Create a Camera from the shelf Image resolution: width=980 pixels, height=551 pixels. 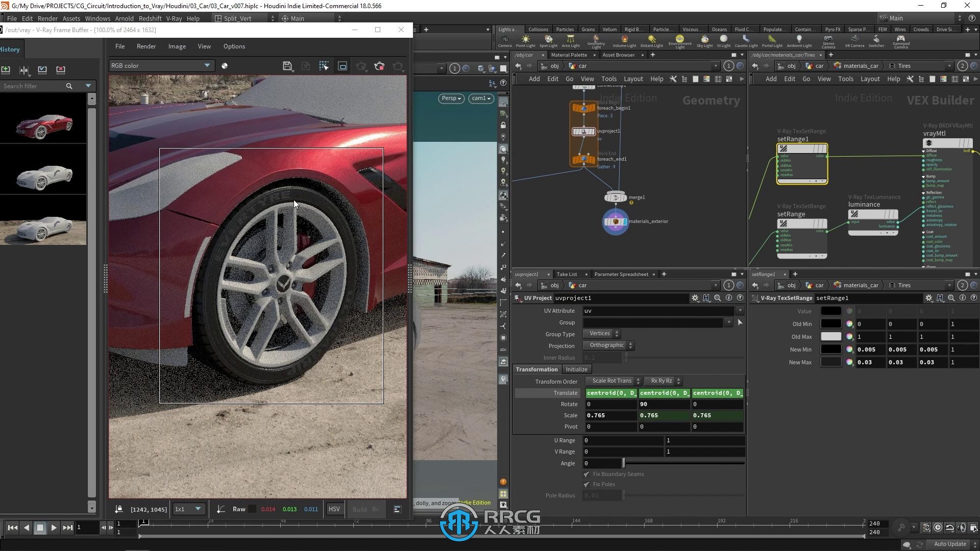coord(505,41)
